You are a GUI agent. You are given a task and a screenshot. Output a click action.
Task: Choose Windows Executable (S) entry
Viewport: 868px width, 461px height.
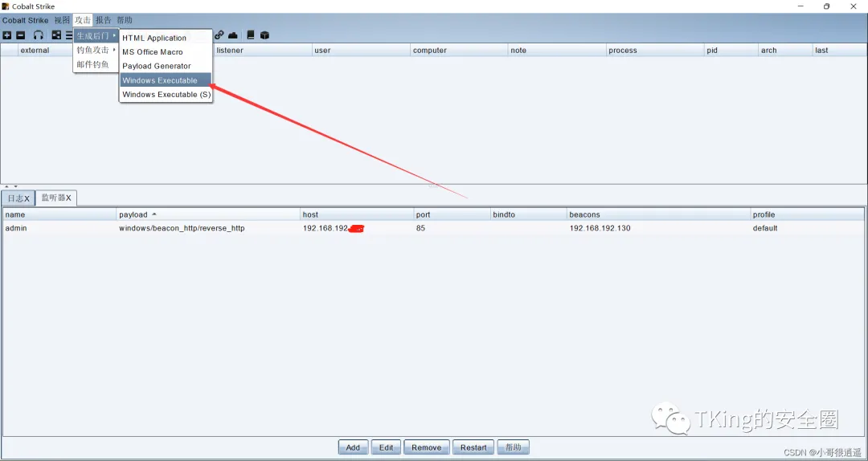[166, 95]
